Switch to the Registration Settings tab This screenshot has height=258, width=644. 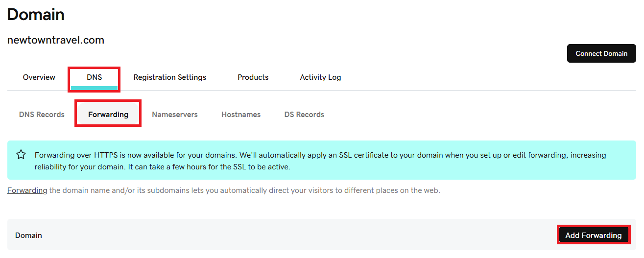point(169,77)
